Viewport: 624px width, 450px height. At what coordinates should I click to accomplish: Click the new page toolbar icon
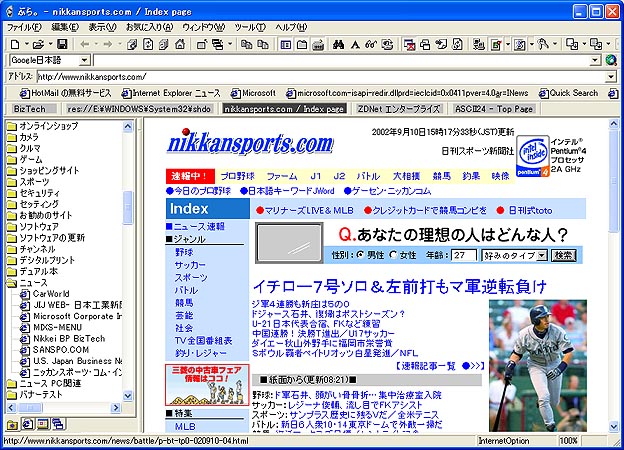tap(15, 45)
